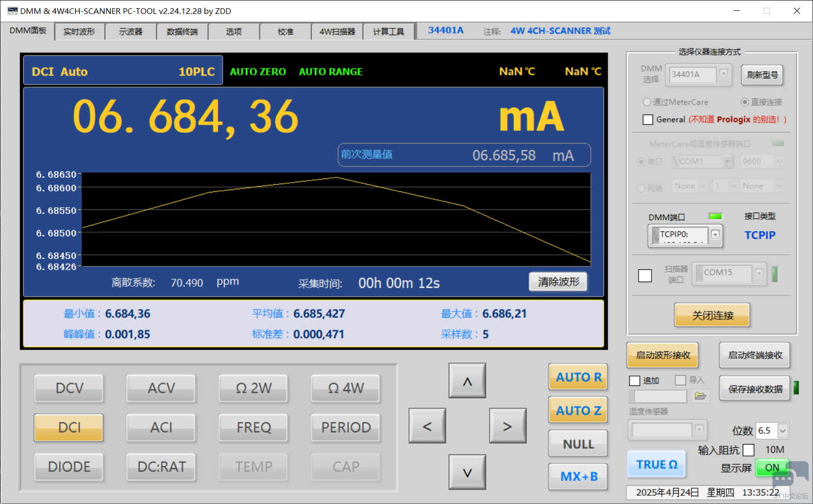This screenshot has width=813, height=504.
Task: Click the scanner port status indicator
Action: point(774,274)
